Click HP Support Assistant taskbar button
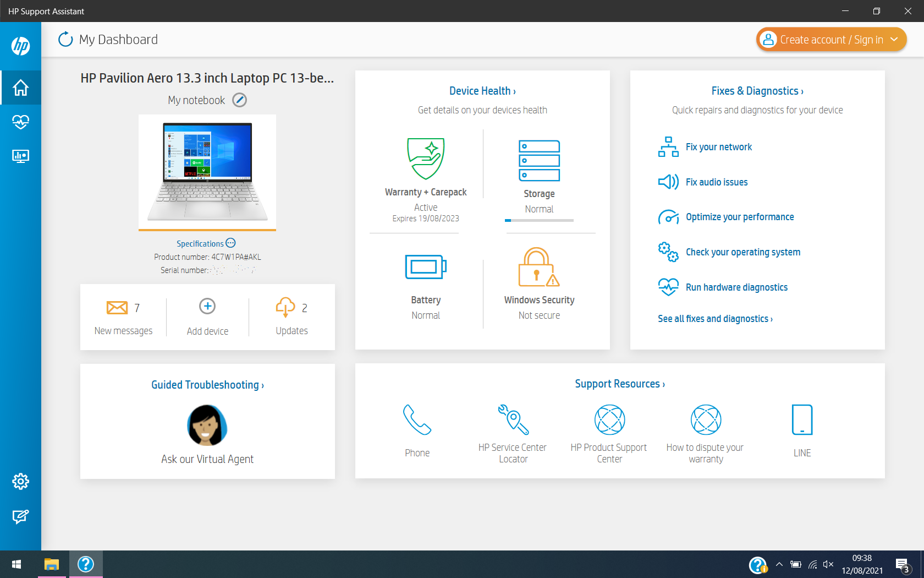 [86, 564]
